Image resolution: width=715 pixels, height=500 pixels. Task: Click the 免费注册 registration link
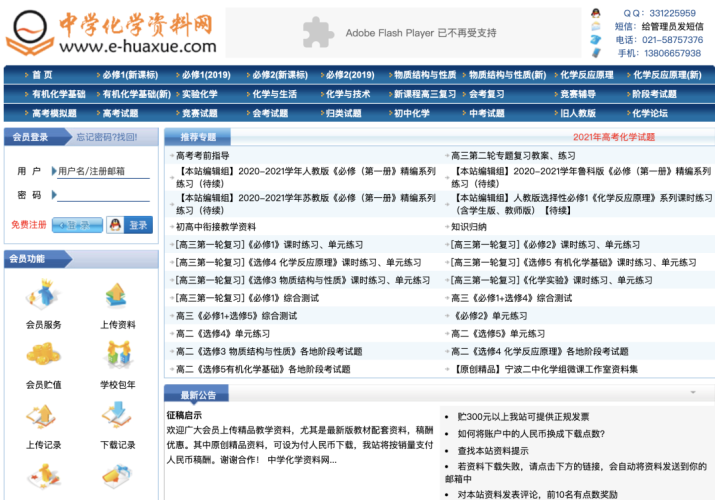point(29,225)
